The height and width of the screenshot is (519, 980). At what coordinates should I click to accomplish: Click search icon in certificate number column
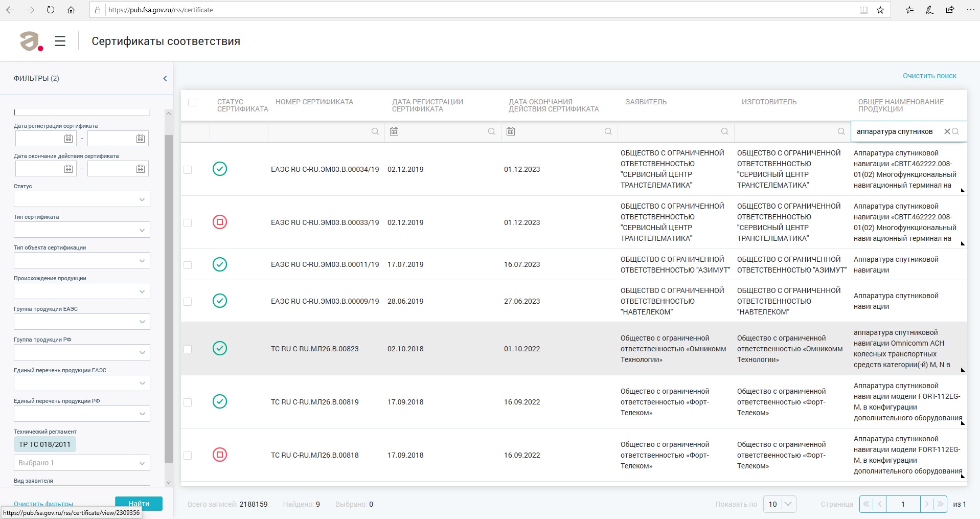tap(375, 131)
